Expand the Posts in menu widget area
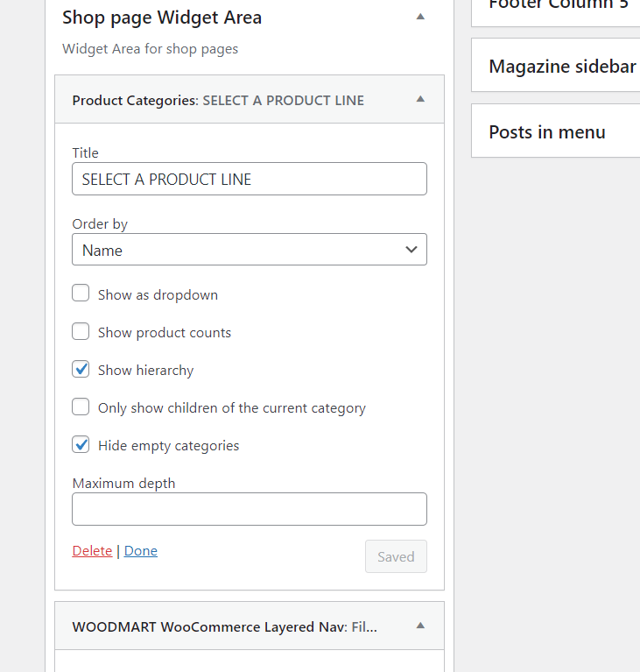Viewport: 640px width, 672px height. [547, 132]
